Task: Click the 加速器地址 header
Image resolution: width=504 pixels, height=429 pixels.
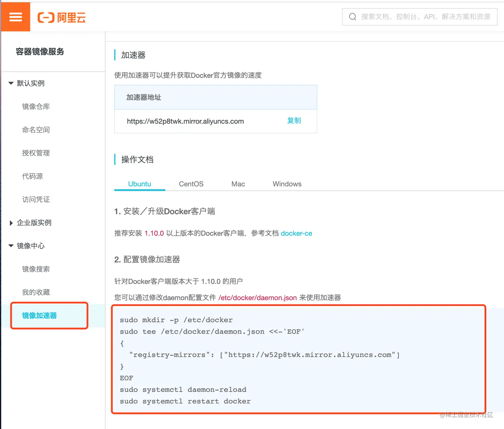Action: click(144, 97)
